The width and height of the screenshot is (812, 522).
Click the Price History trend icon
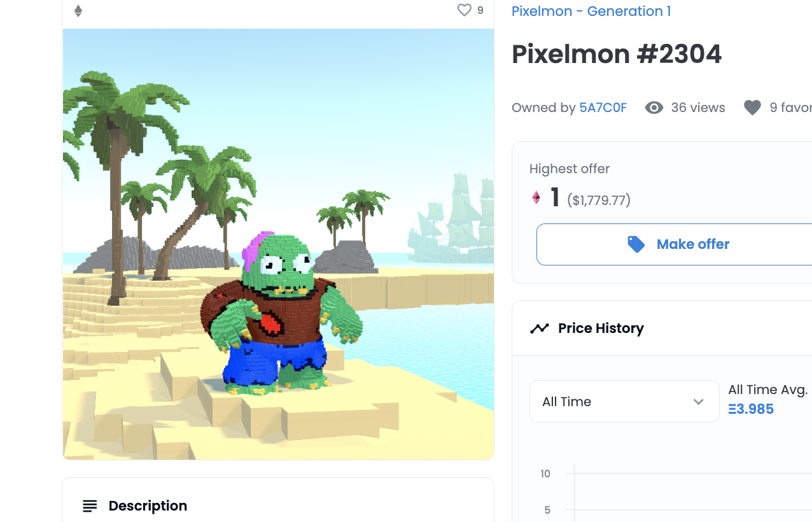[540, 328]
